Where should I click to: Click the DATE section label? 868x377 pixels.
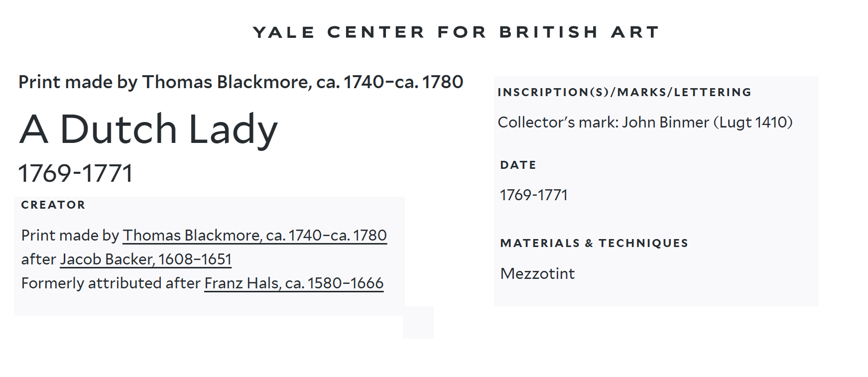518,165
